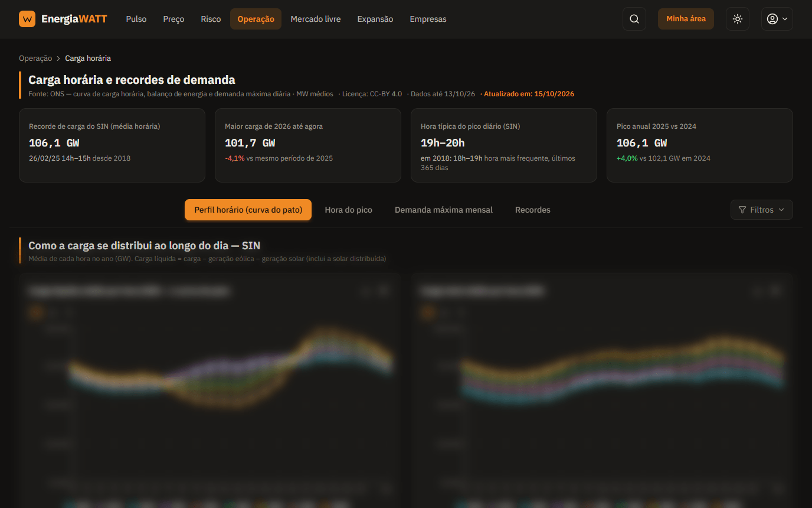Navigate to Mercado livre section

pos(316,19)
